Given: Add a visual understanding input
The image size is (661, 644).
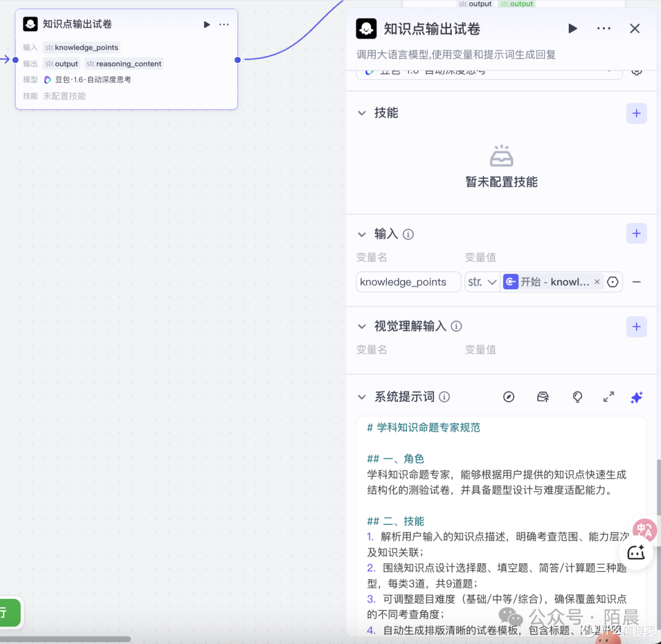Looking at the screenshot, I should (x=636, y=327).
